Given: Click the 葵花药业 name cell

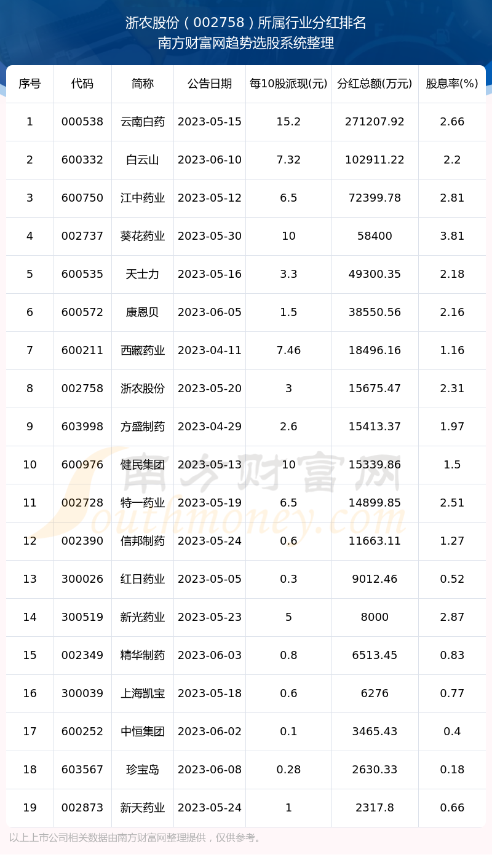Looking at the screenshot, I should coord(143,236).
